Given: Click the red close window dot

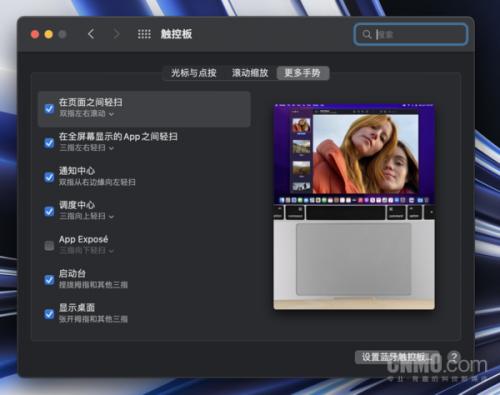Looking at the screenshot, I should click(x=35, y=34).
